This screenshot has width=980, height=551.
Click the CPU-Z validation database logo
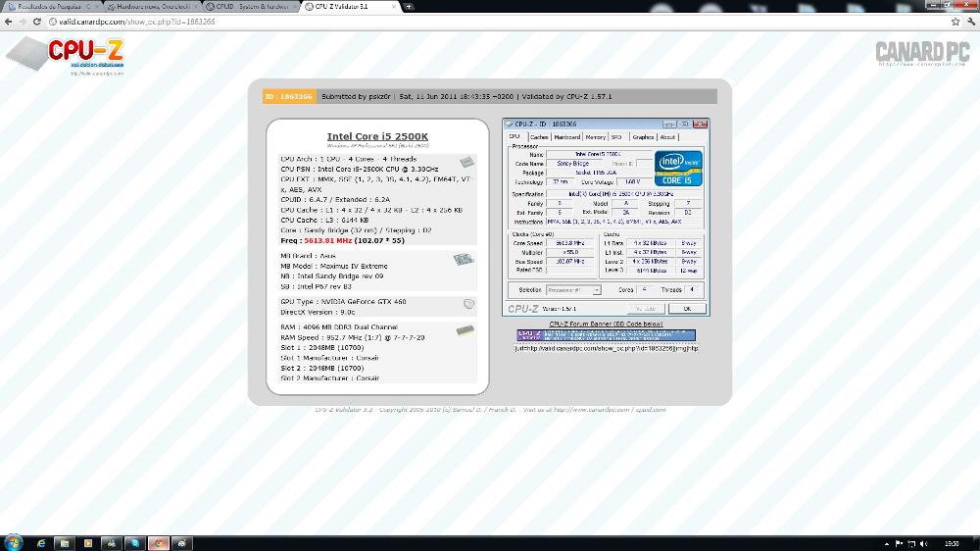(66, 55)
